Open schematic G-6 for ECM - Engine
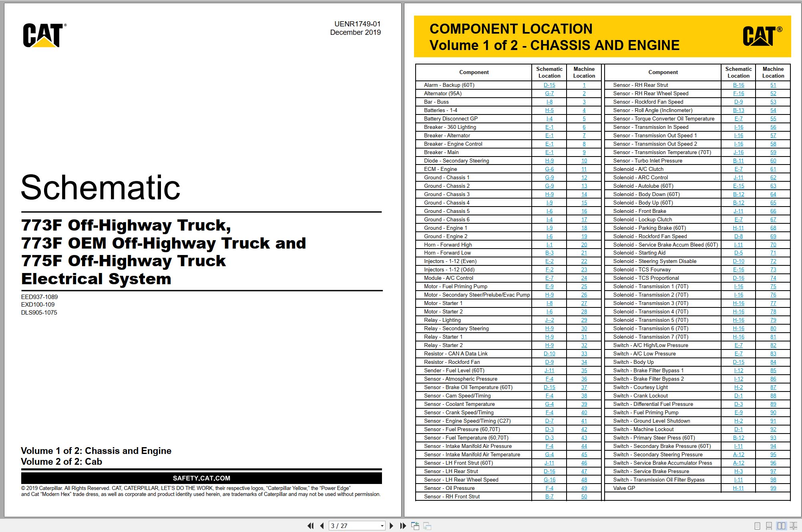The image size is (802, 532). pos(549,169)
